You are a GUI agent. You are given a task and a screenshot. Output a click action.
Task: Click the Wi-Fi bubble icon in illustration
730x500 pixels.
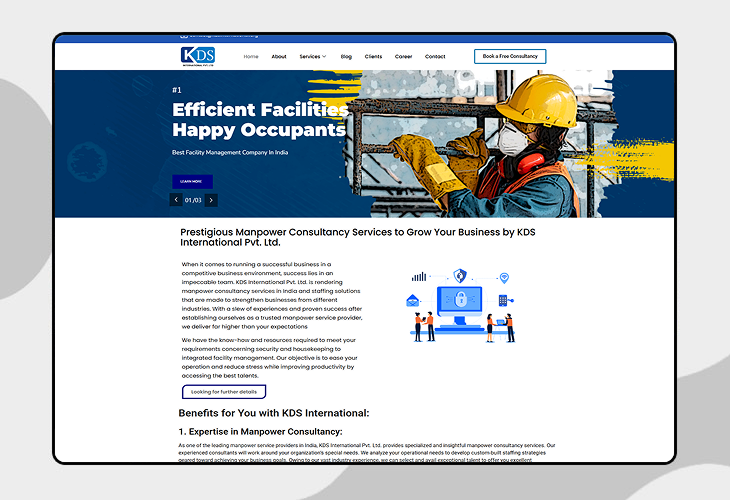504,277
